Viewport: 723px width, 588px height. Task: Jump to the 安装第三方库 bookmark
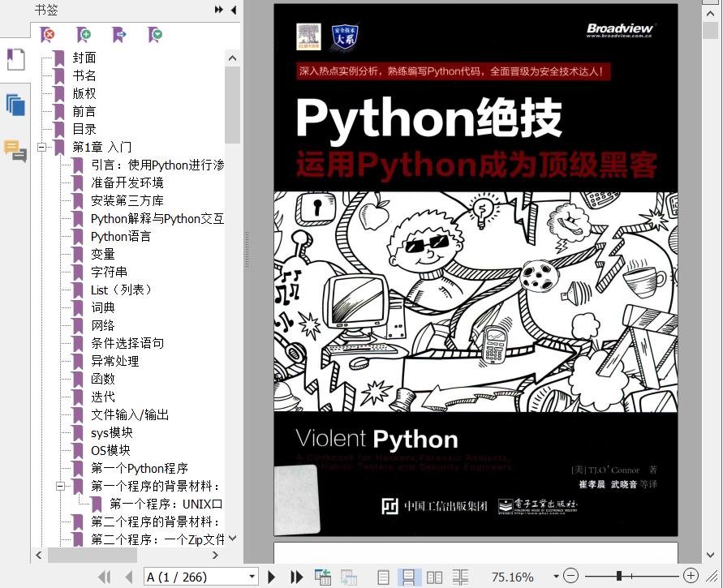point(127,201)
